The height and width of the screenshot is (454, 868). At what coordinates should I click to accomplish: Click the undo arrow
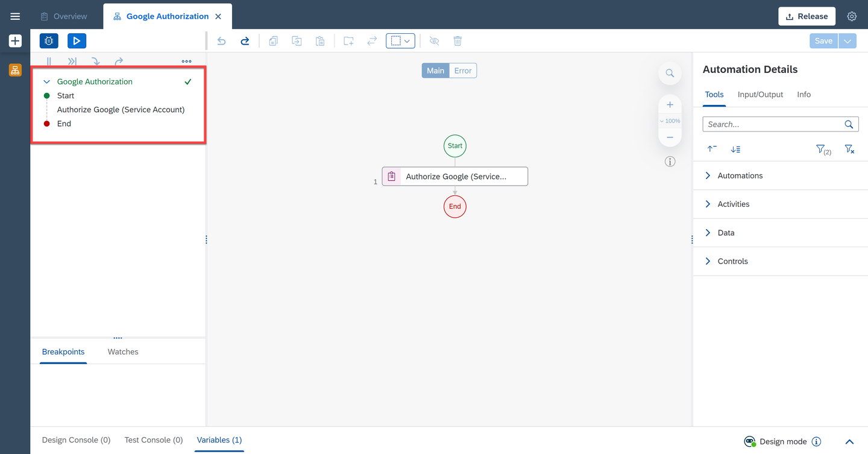click(x=221, y=41)
